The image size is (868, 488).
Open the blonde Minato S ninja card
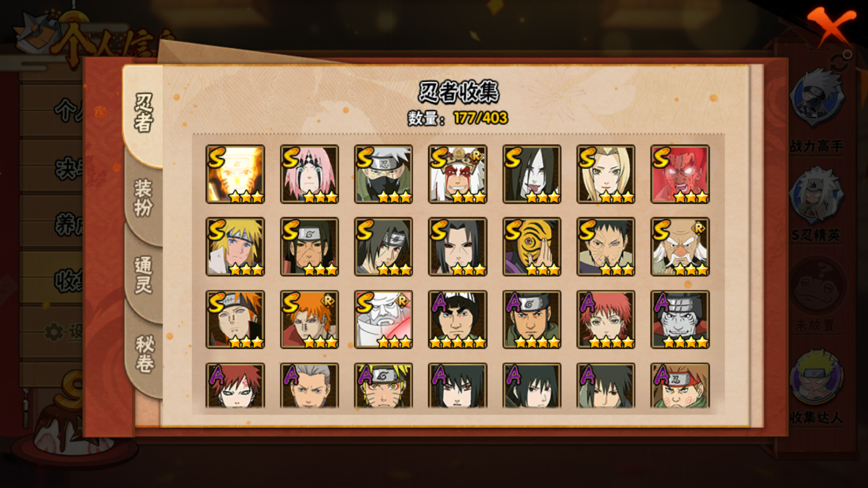[x=235, y=247]
